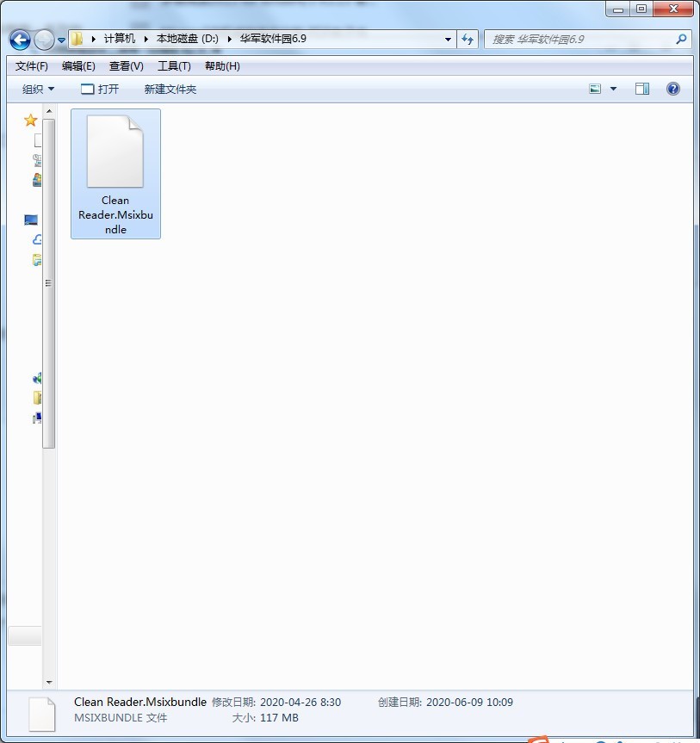This screenshot has height=743, width=700.
Task: Open the 组织 dropdown menu
Action: 38,89
